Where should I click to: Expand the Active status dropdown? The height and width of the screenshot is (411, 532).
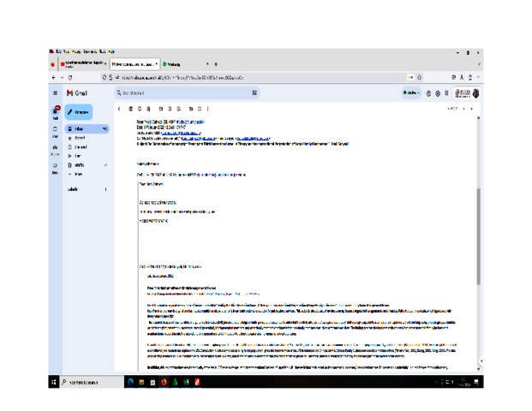[410, 92]
